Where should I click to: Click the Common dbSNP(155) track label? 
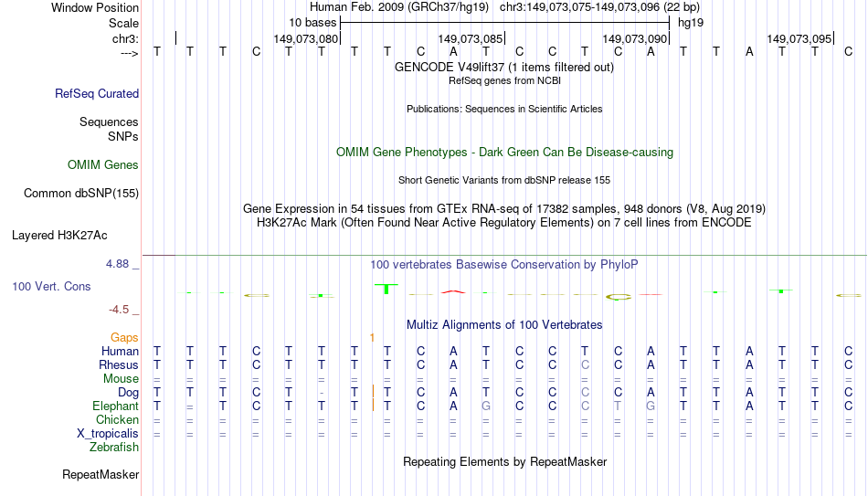(x=80, y=194)
